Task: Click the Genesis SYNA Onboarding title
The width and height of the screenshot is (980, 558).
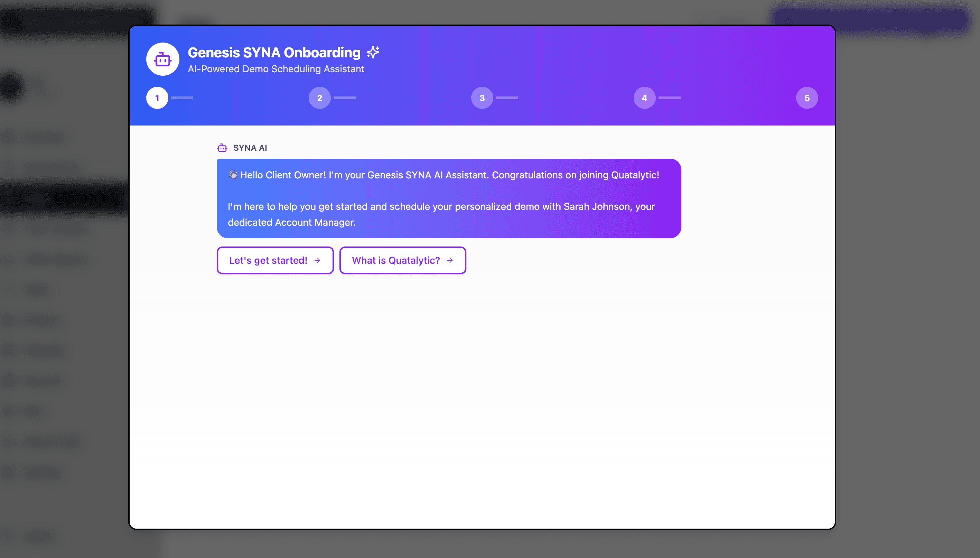Action: click(274, 53)
